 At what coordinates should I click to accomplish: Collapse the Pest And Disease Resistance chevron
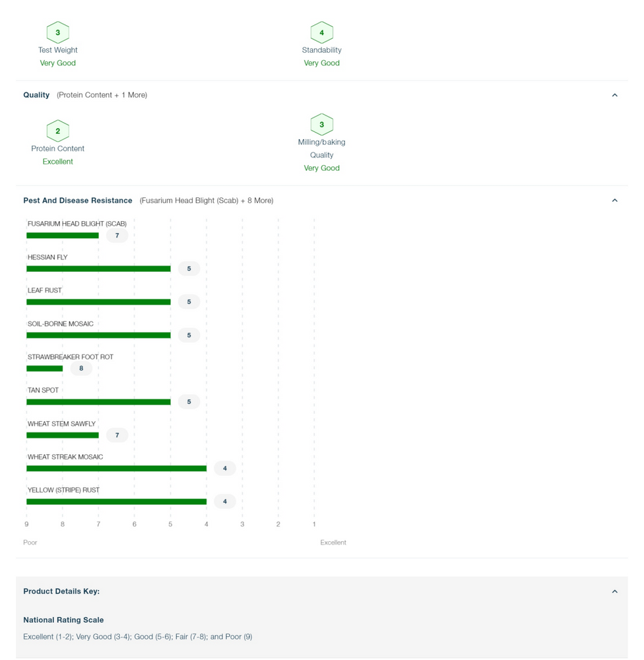click(614, 201)
